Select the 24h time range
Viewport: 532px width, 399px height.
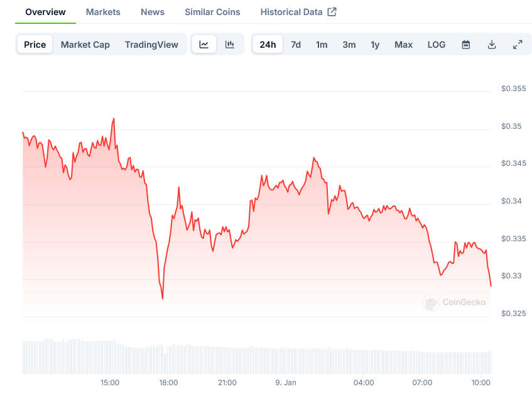(268, 45)
